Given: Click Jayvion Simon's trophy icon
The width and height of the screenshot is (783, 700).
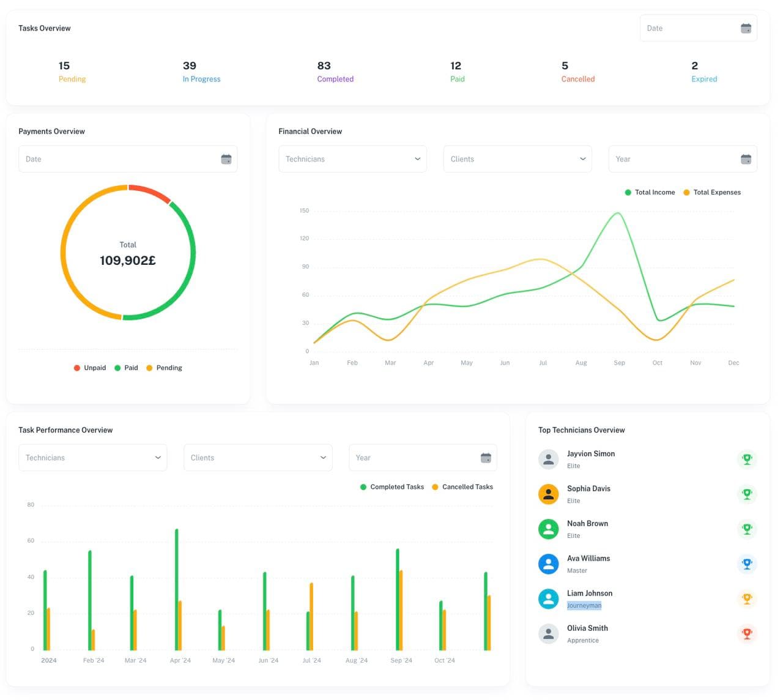Looking at the screenshot, I should tap(747, 459).
